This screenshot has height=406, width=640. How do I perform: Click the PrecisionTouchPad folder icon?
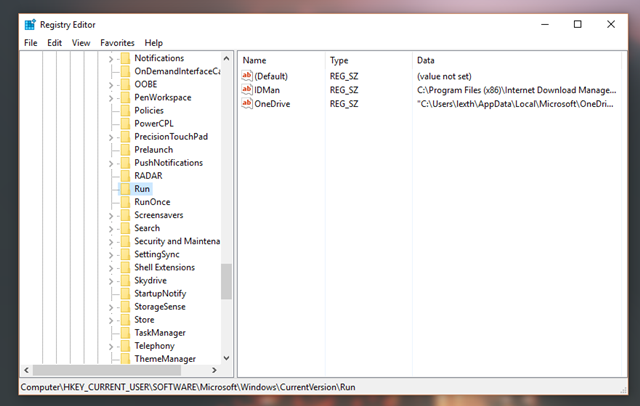click(x=125, y=136)
